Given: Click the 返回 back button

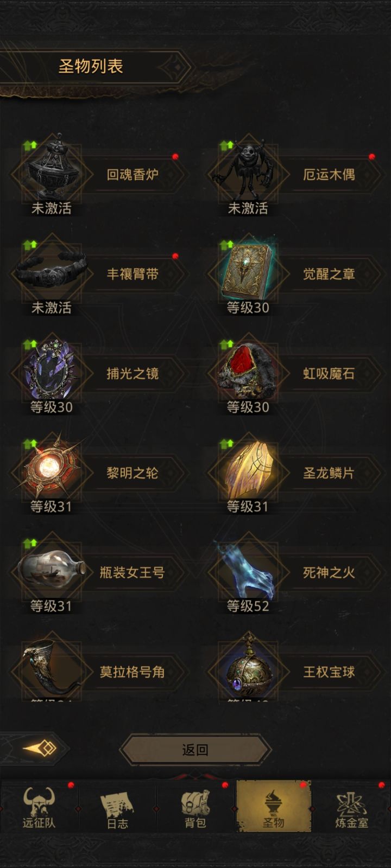Looking at the screenshot, I should click(195, 750).
